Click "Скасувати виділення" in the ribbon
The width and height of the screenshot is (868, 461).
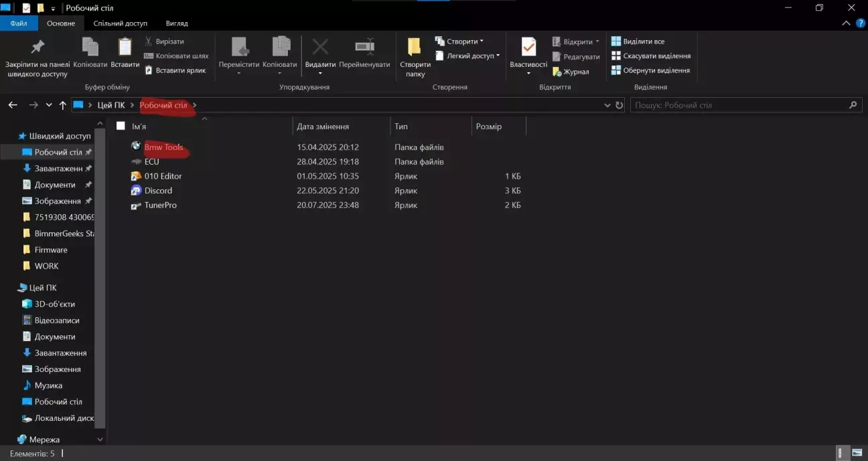pos(650,56)
